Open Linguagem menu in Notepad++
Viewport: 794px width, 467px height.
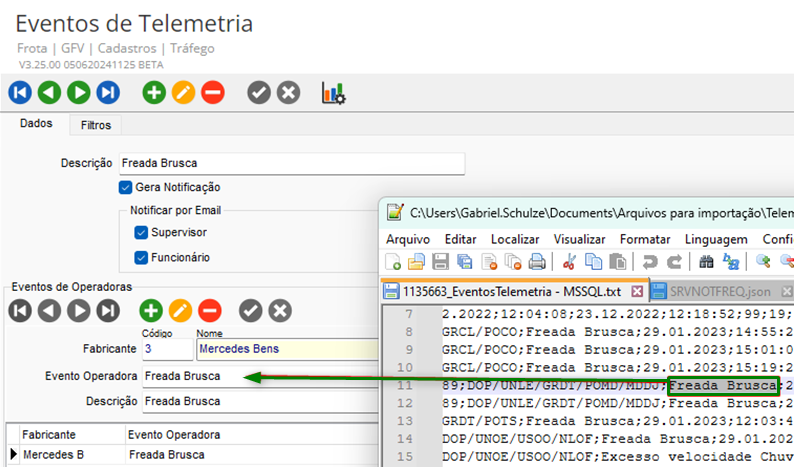(x=716, y=239)
